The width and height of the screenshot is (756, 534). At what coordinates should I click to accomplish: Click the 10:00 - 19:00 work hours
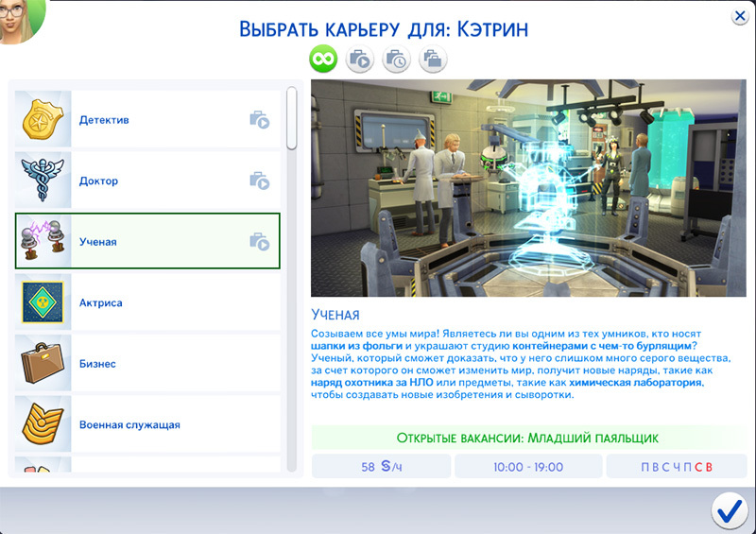click(528, 467)
